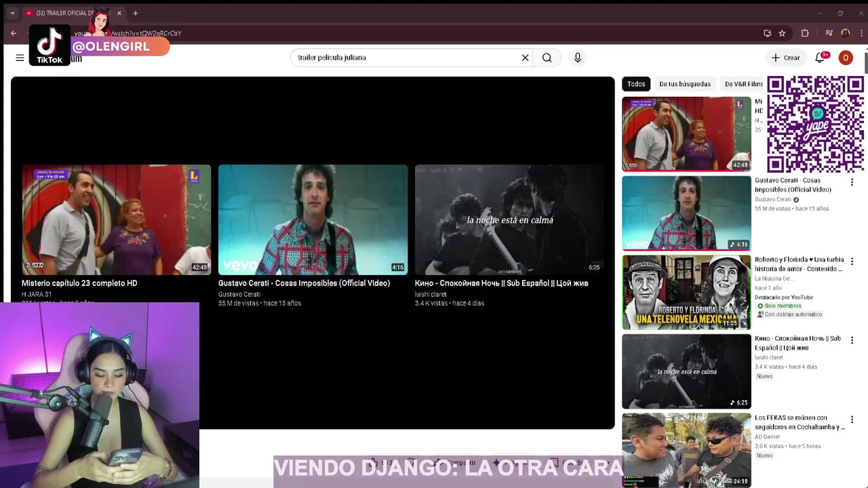868x488 pixels.
Task: Open endscreen Кино Спокойная Ночь title
Action: pyautogui.click(x=501, y=283)
